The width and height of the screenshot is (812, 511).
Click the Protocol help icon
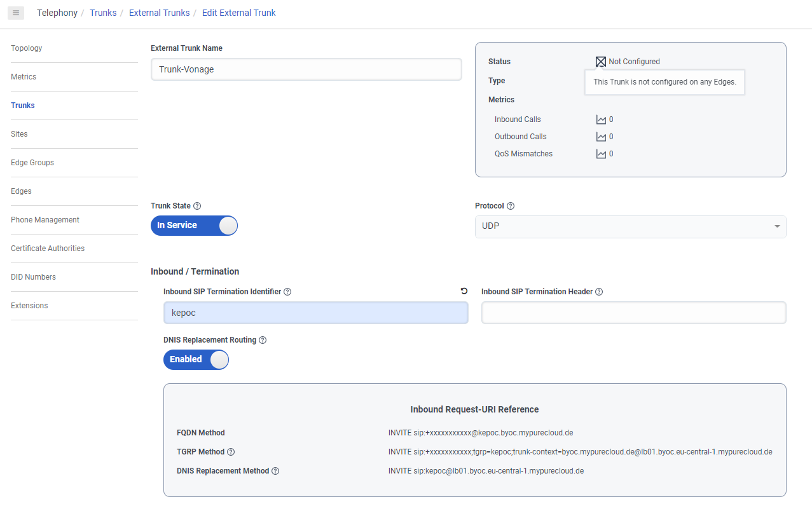511,206
